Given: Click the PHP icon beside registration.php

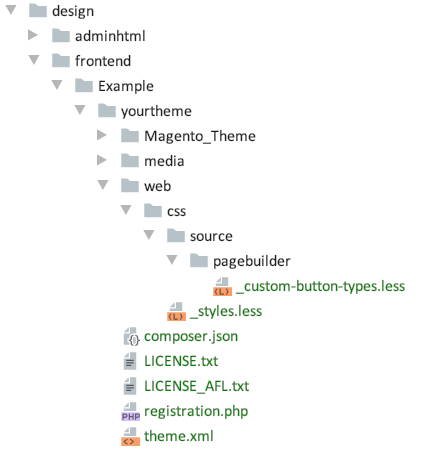Looking at the screenshot, I should pyautogui.click(x=131, y=411).
